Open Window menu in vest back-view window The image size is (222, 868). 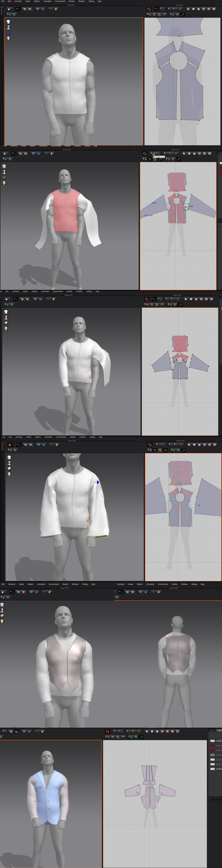click(x=184, y=584)
